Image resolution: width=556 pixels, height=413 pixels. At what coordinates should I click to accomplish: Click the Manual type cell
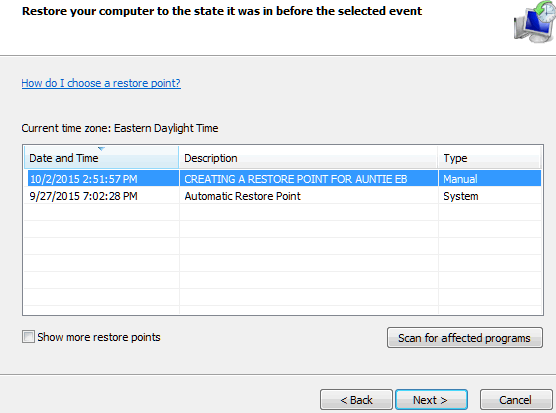460,179
